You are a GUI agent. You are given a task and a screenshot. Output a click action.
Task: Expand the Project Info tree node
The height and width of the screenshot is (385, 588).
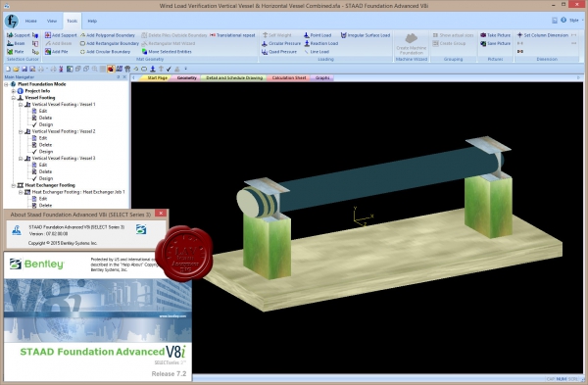coord(14,91)
